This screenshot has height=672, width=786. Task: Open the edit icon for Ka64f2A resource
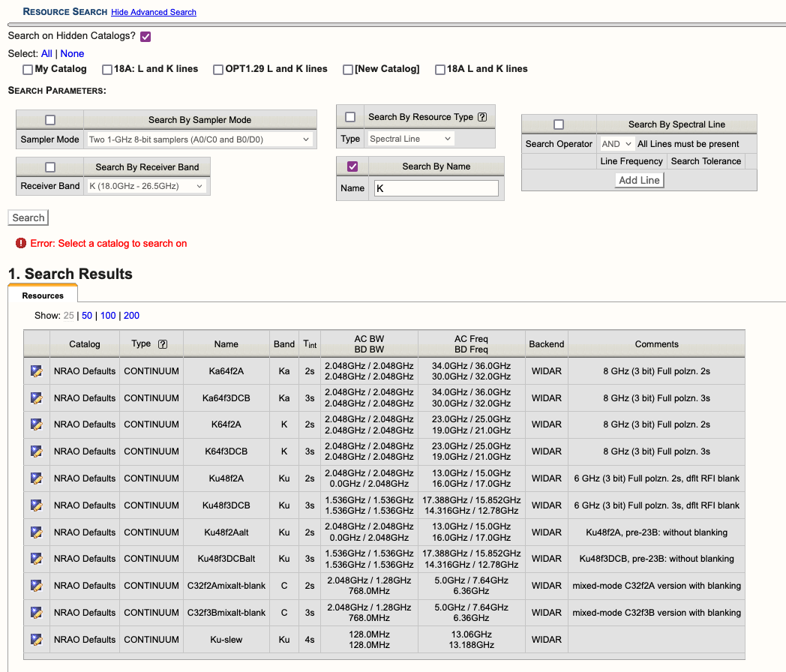[36, 370]
